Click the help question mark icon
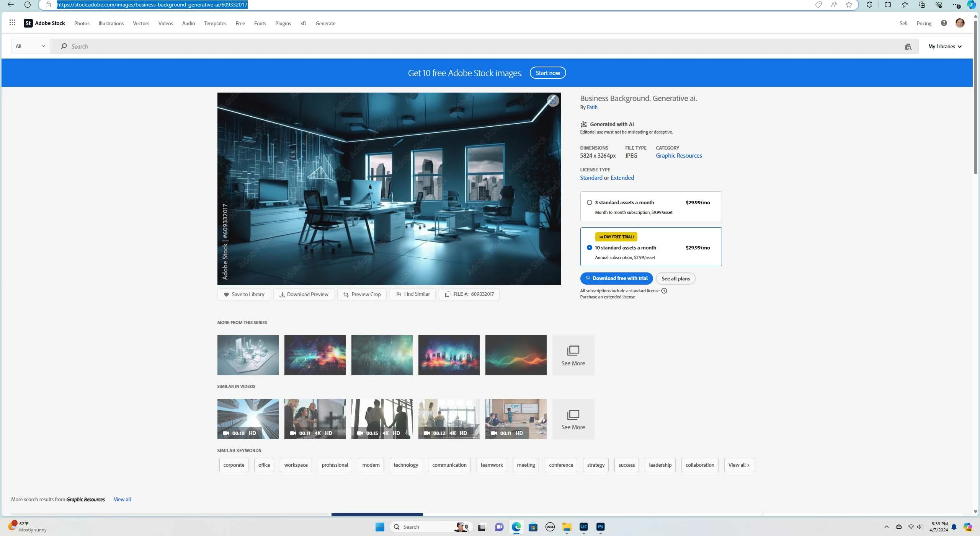The width and height of the screenshot is (980, 536). click(x=944, y=23)
